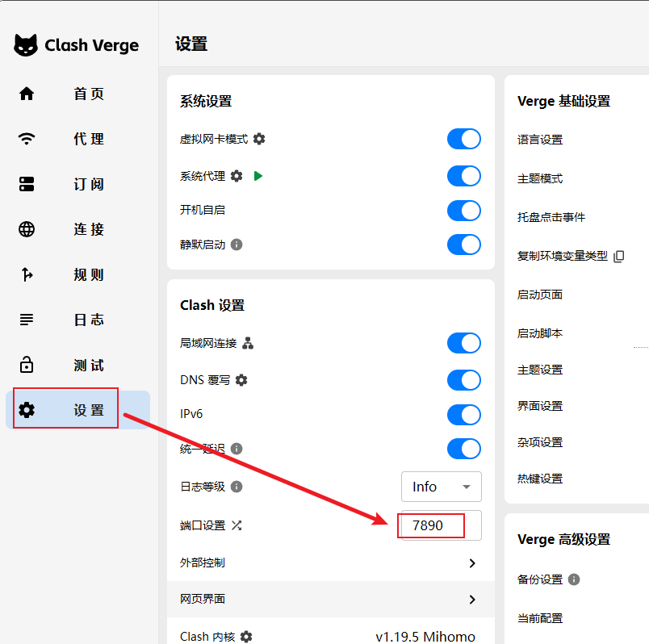The width and height of the screenshot is (649, 644).
Task: Click the 启动脚本 setting
Action: coord(540,333)
